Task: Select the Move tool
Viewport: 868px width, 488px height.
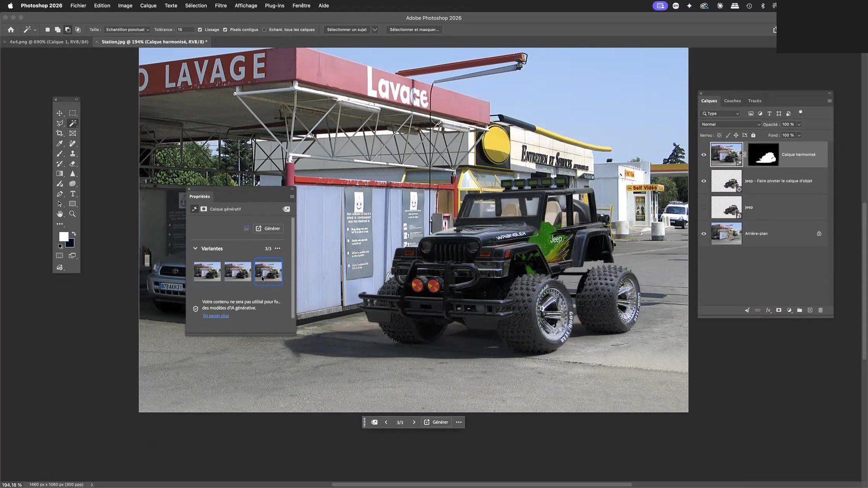Action: (60, 113)
